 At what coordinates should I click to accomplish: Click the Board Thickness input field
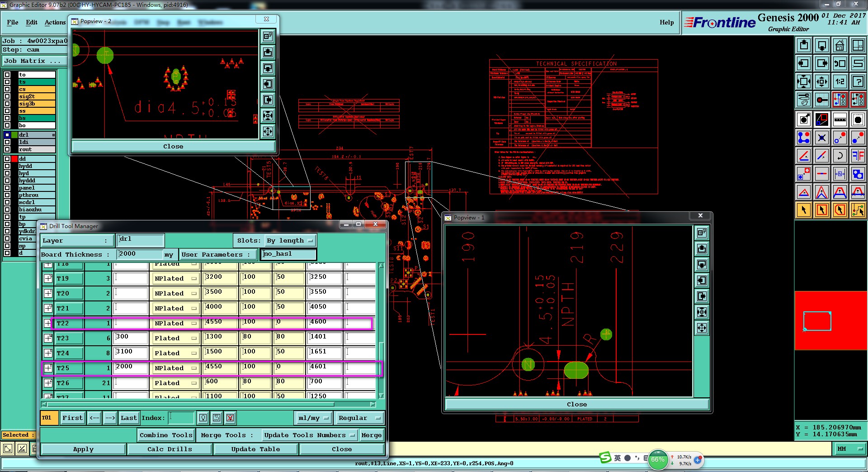(x=139, y=254)
